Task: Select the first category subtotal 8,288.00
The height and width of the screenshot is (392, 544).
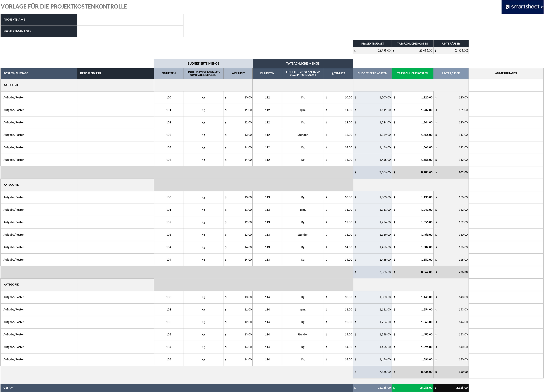Action: pos(413,172)
